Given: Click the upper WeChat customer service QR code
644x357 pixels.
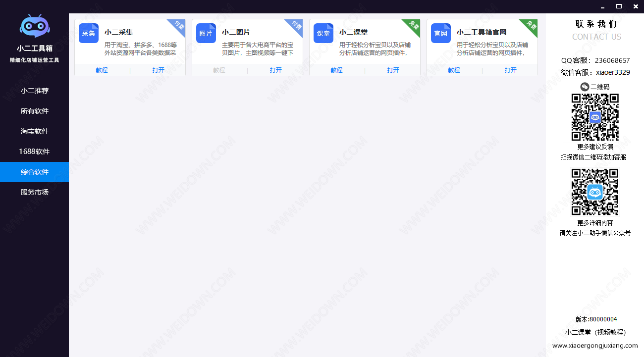Looking at the screenshot, I should click(x=595, y=117).
